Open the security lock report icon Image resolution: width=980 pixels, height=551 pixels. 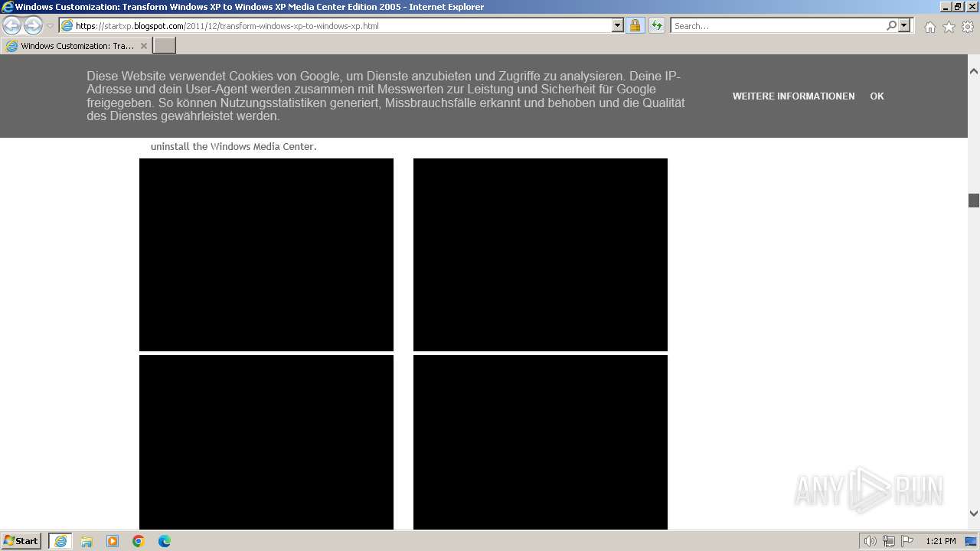635,26
